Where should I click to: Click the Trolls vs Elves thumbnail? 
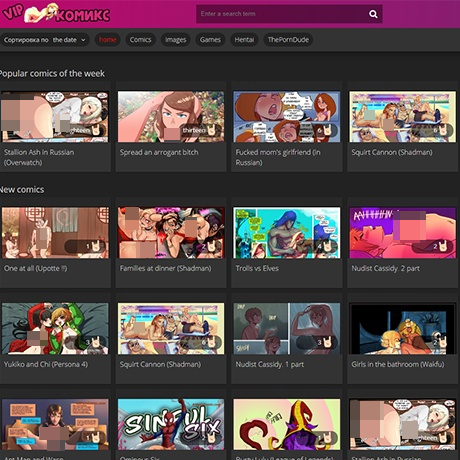(287, 233)
